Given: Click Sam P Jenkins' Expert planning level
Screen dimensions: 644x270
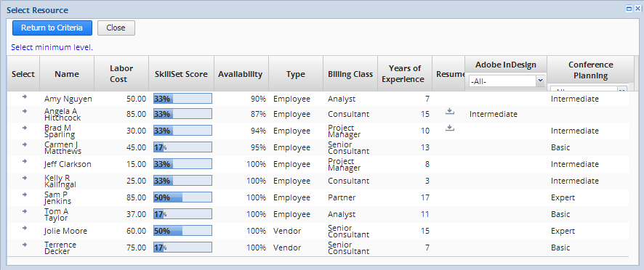Looking at the screenshot, I should 563,197.
